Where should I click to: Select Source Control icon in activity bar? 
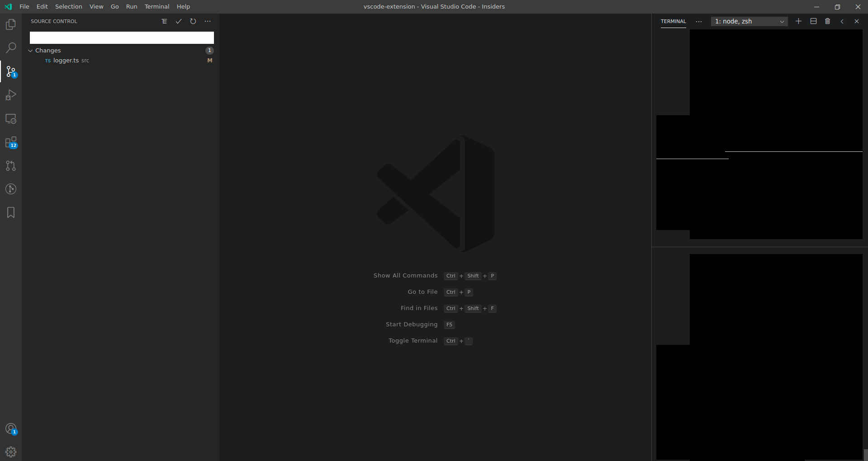coord(11,71)
